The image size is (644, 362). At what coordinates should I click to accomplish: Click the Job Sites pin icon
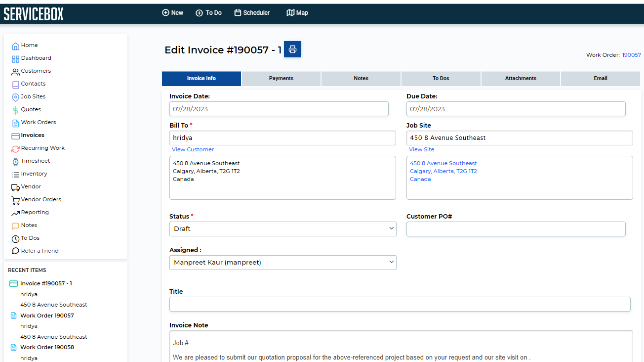click(15, 97)
